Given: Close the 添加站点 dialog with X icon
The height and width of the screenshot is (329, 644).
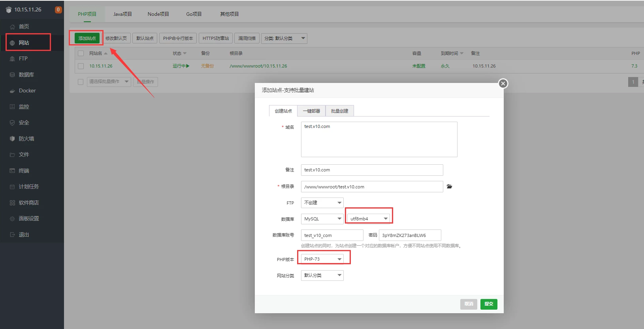Looking at the screenshot, I should 503,83.
